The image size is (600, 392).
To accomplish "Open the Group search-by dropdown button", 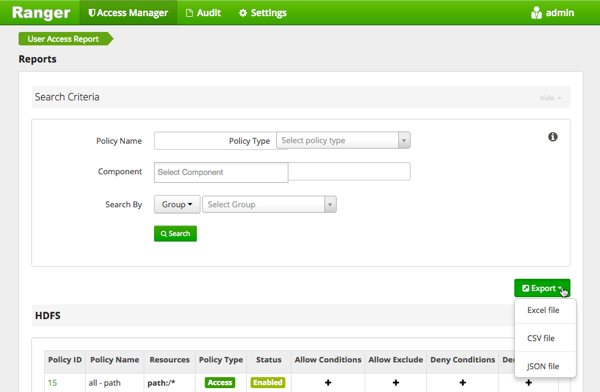I will [x=177, y=204].
